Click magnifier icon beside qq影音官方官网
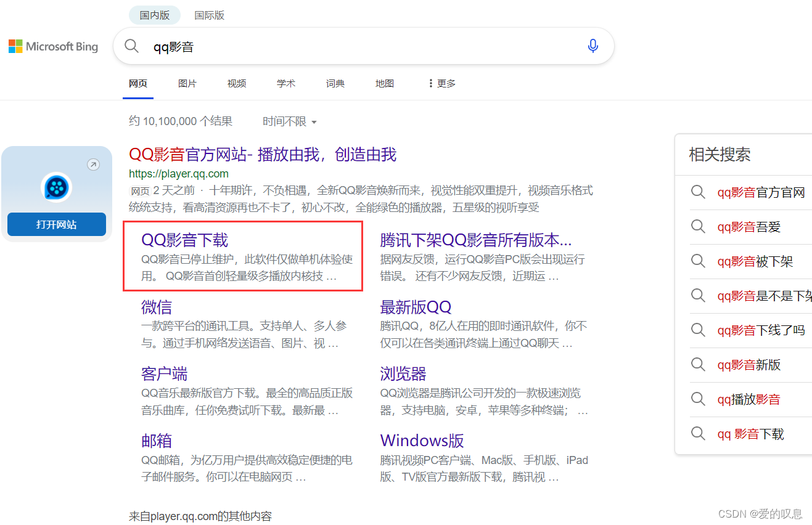Image resolution: width=812 pixels, height=525 pixels. (x=698, y=192)
